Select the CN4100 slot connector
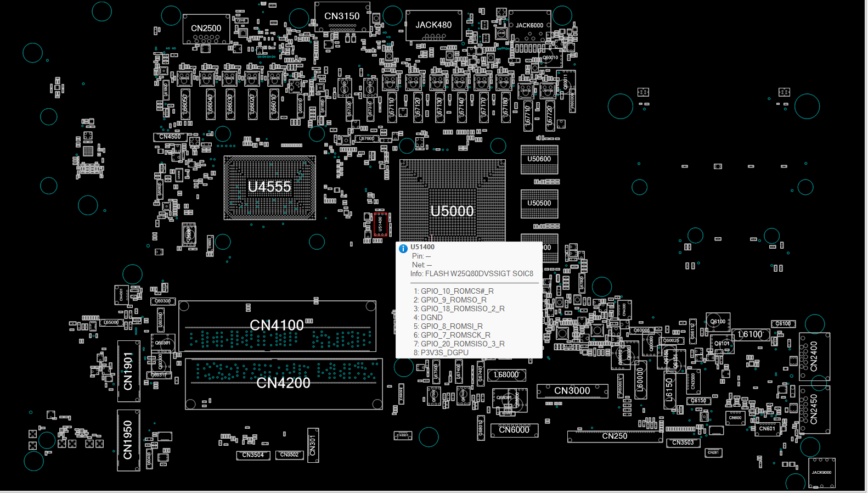This screenshot has height=493, width=868. pos(277,326)
